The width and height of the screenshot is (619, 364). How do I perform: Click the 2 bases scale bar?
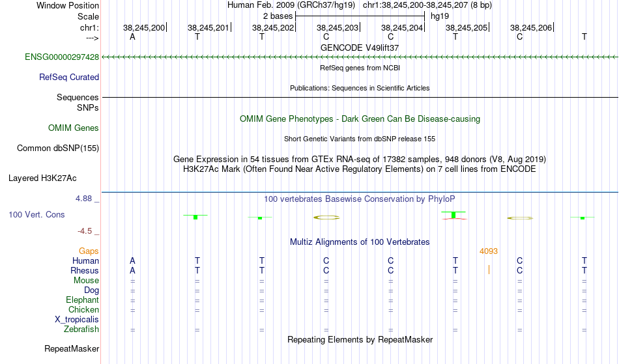(360, 16)
